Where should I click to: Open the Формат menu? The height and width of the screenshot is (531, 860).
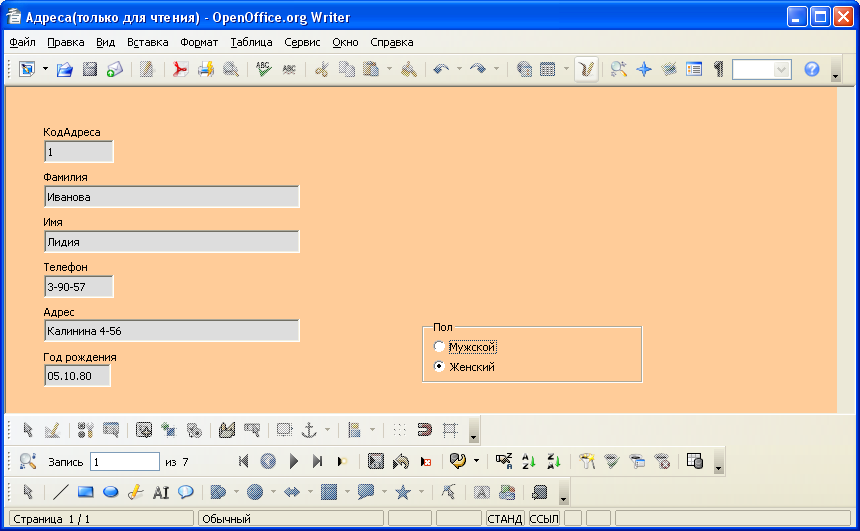click(199, 42)
